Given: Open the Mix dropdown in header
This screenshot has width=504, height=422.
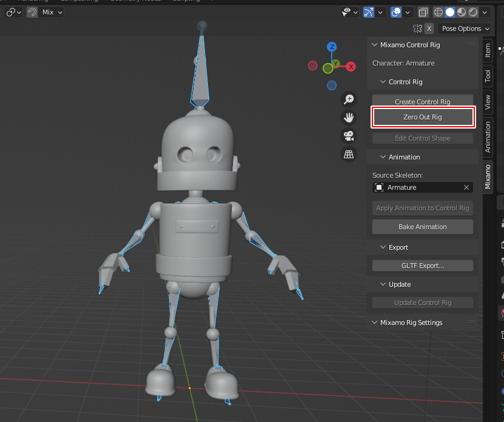Looking at the screenshot, I should (x=52, y=12).
